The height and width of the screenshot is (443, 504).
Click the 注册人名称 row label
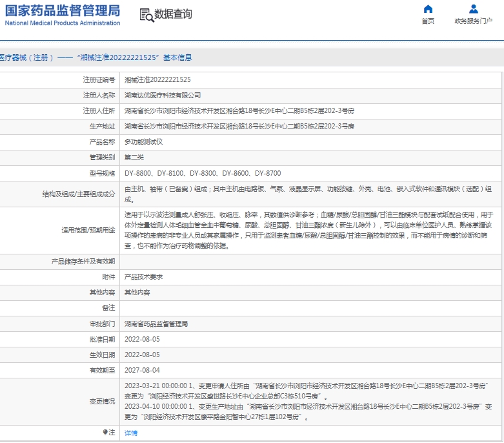99,95
